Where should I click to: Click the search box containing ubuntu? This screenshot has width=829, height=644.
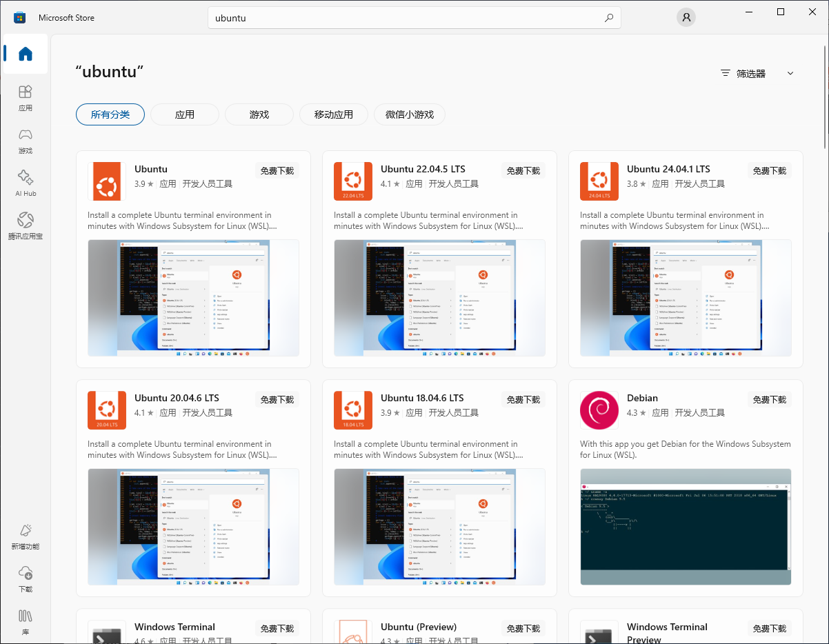point(415,18)
